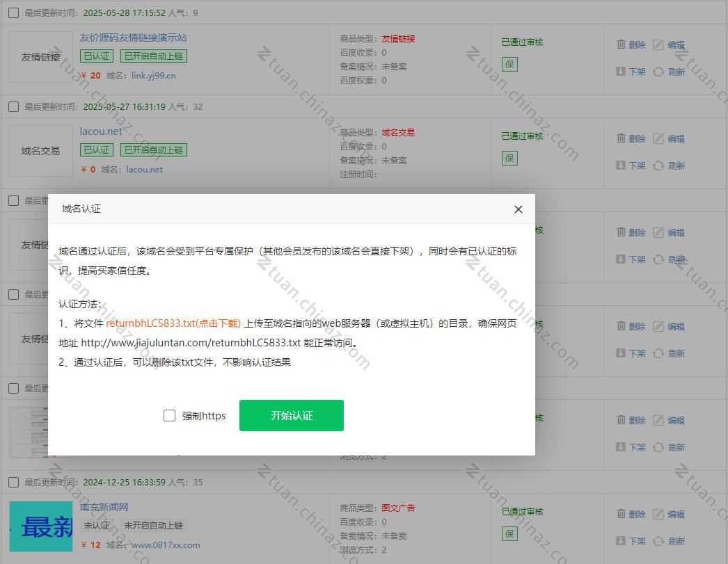Click red 图文广告 product type text

[x=398, y=508]
